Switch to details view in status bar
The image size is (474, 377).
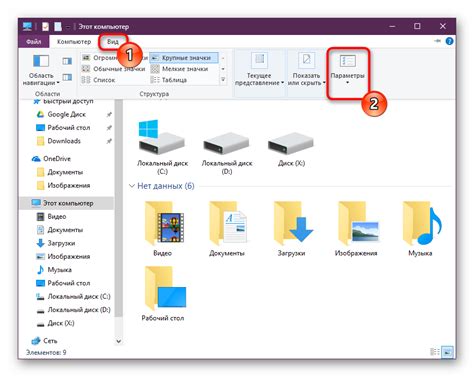pyautogui.click(x=435, y=351)
